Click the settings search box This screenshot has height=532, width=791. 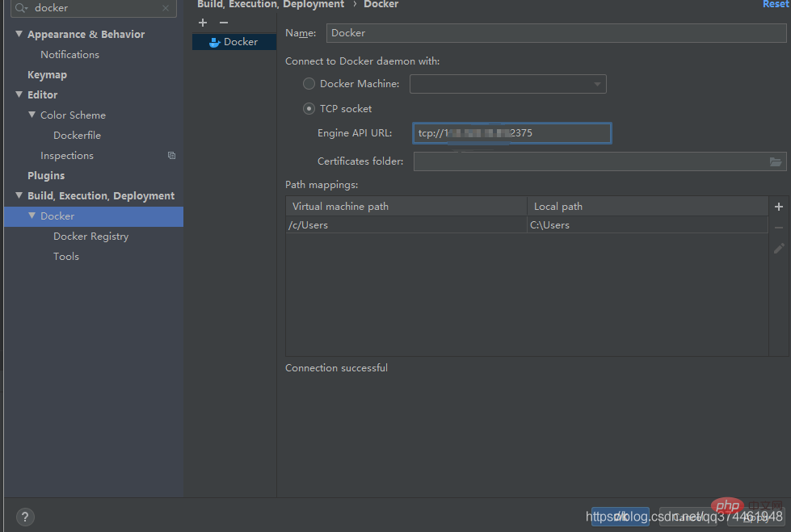[94, 8]
